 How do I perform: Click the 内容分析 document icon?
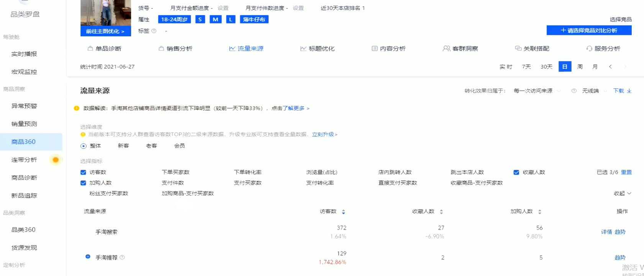pyautogui.click(x=375, y=49)
